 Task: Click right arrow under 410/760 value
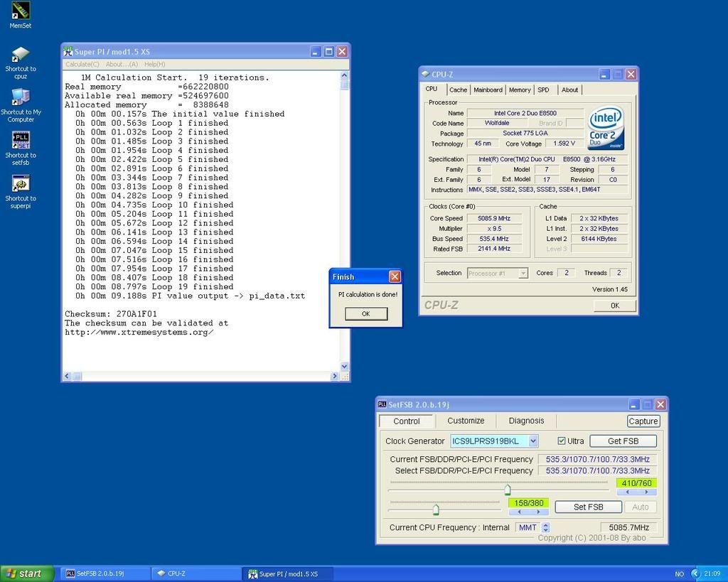click(646, 492)
